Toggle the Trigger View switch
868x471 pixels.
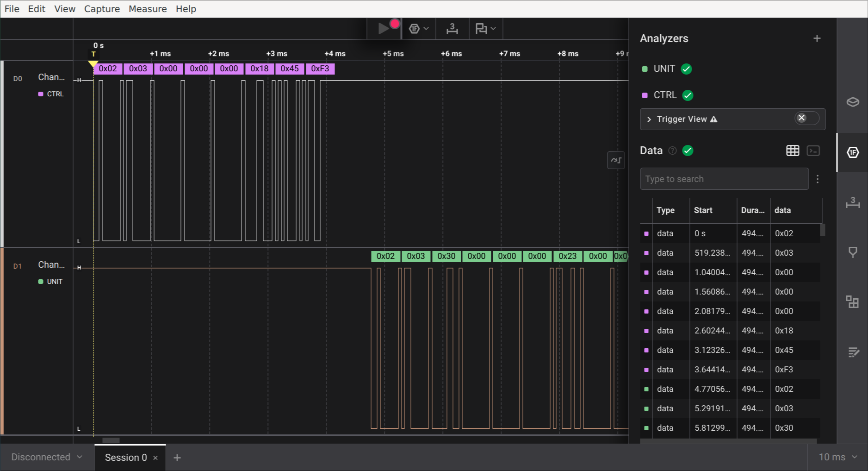806,119
